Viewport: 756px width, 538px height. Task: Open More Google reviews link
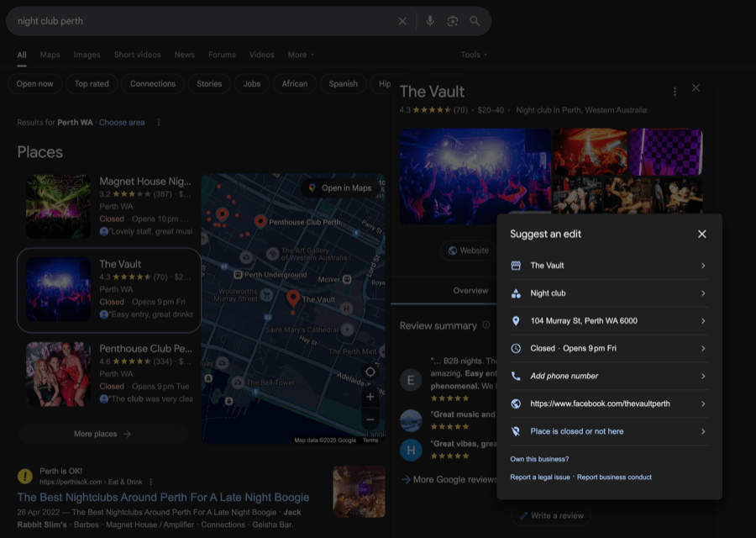coord(449,480)
